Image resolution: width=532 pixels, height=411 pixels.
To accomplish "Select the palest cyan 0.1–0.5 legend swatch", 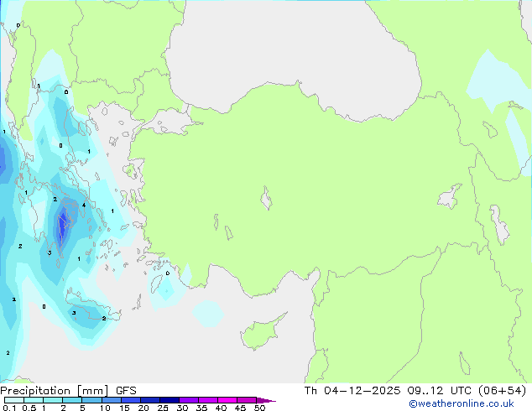I will click(x=14, y=400).
